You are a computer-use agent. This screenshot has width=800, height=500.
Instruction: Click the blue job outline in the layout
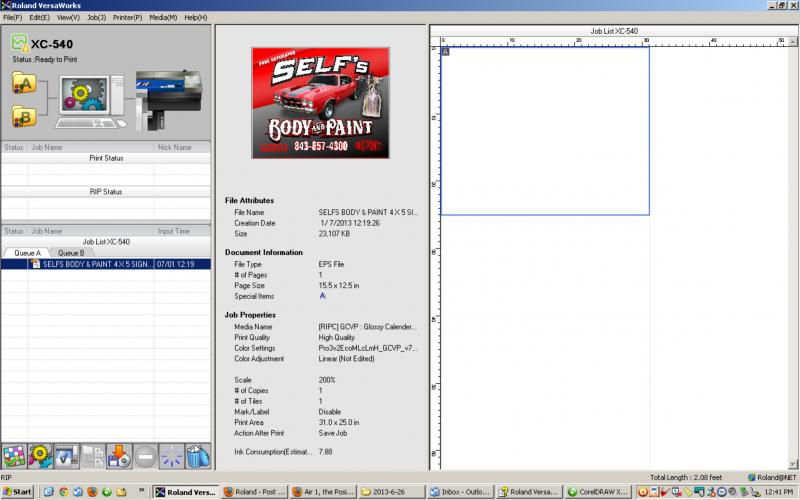[545, 131]
